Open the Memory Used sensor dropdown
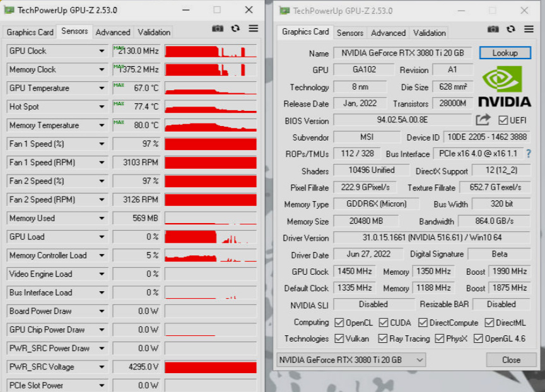The width and height of the screenshot is (545, 392). point(102,218)
